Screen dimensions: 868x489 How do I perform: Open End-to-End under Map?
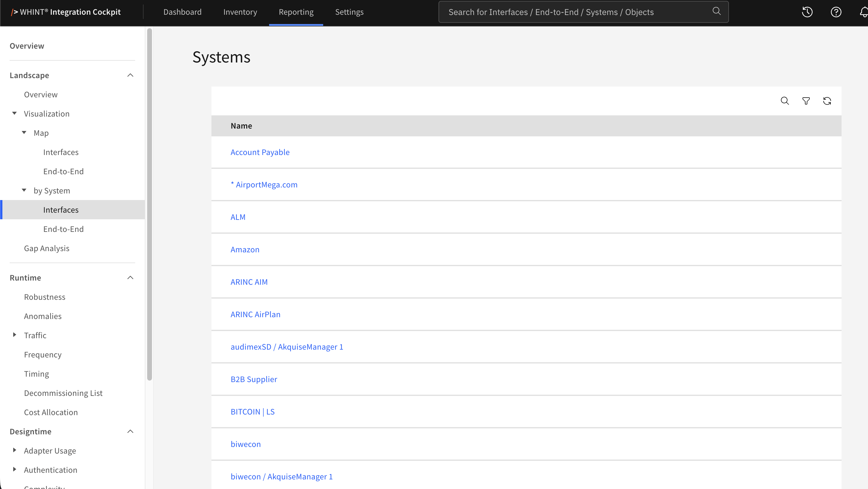64,171
